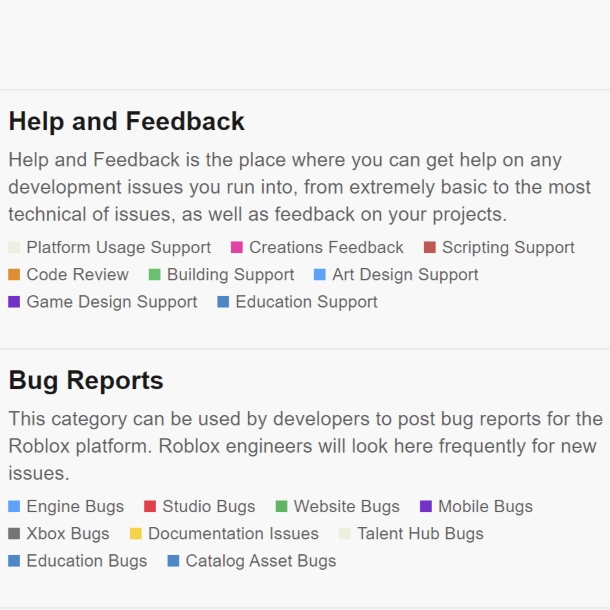Open Catalog Asset Bugs subcategory
The image size is (610, 610).
point(252,561)
